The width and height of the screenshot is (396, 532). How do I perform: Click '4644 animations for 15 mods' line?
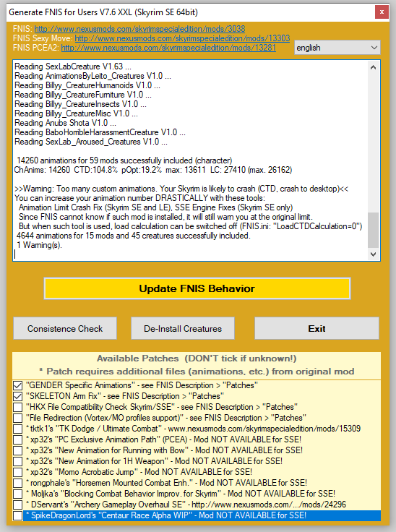134,236
